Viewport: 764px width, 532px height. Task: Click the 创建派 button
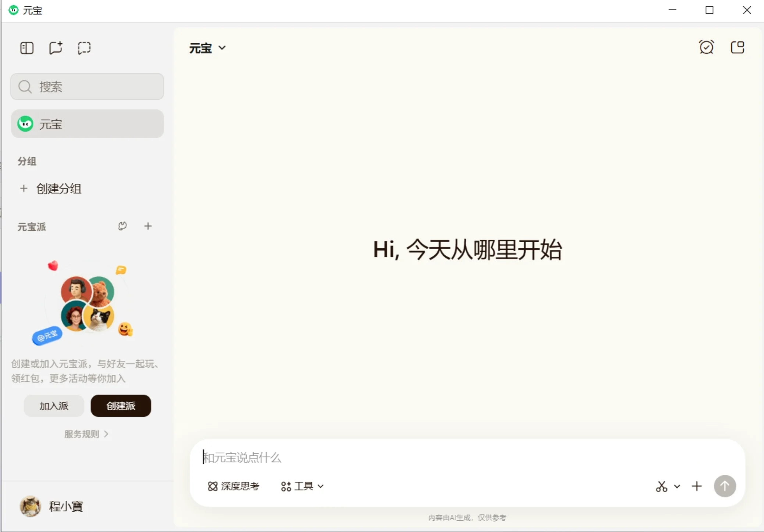pyautogui.click(x=121, y=406)
